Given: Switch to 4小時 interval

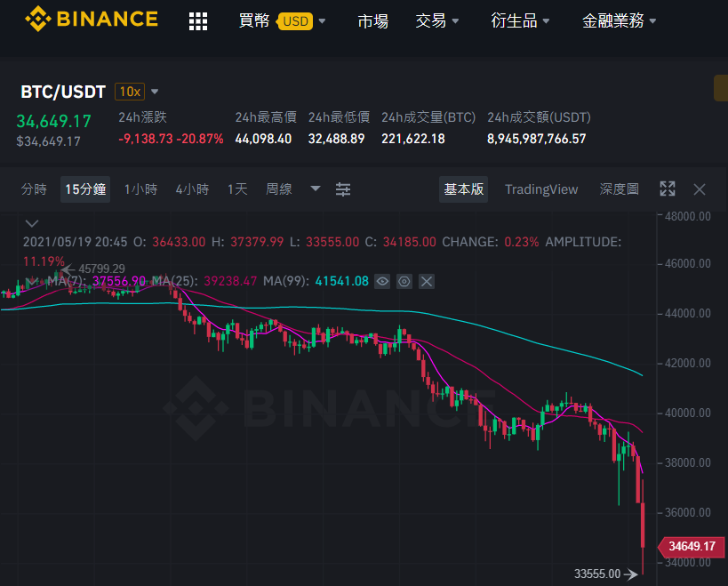Looking at the screenshot, I should 192,189.
